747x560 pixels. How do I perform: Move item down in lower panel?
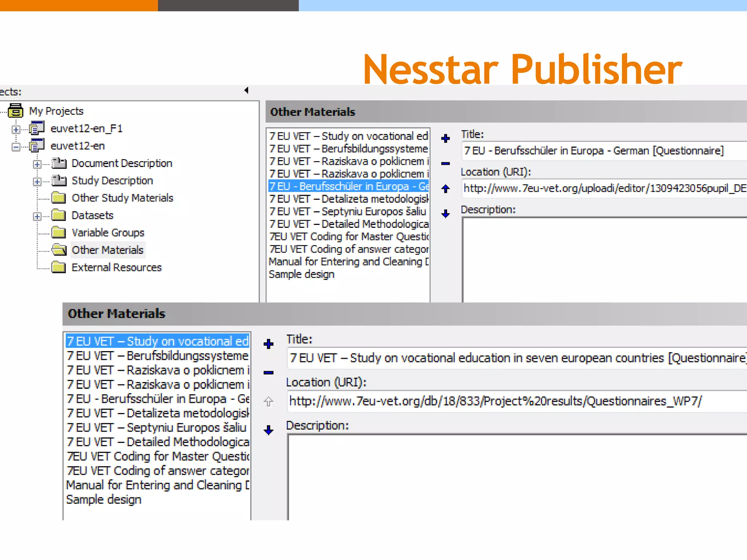[269, 430]
